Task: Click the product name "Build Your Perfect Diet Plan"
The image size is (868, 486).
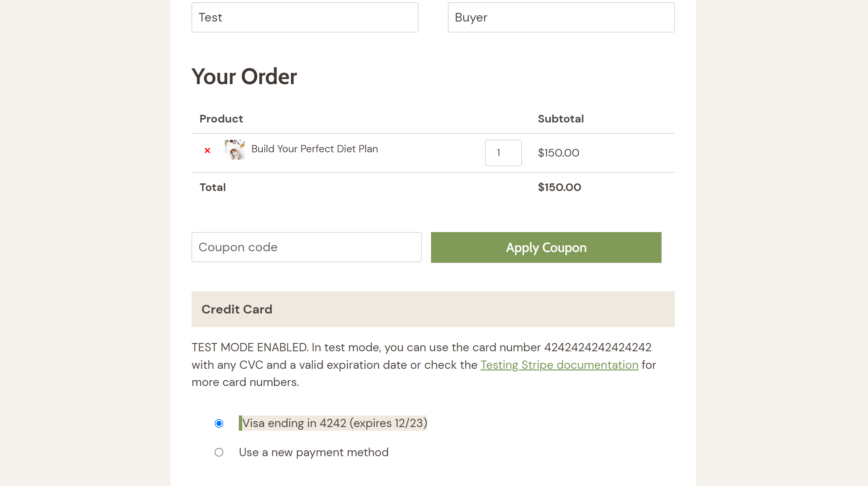Action: coord(314,149)
